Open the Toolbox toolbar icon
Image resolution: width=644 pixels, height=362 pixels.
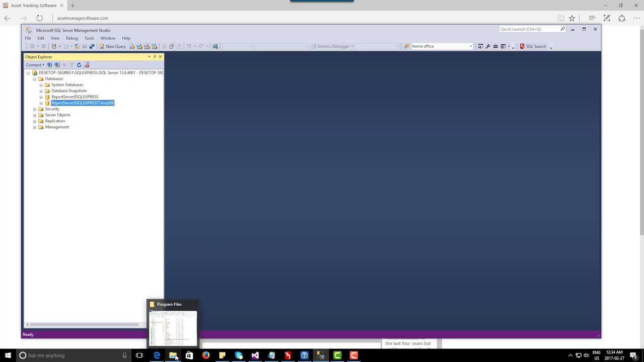[x=496, y=46]
